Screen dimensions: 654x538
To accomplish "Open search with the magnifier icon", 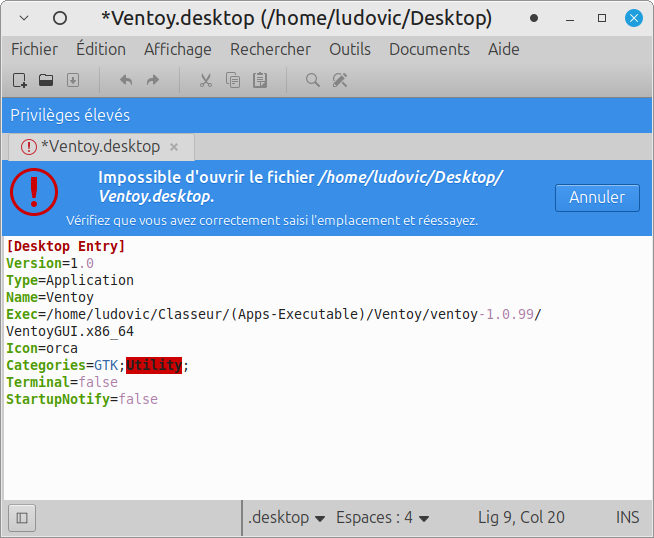I will 313,80.
